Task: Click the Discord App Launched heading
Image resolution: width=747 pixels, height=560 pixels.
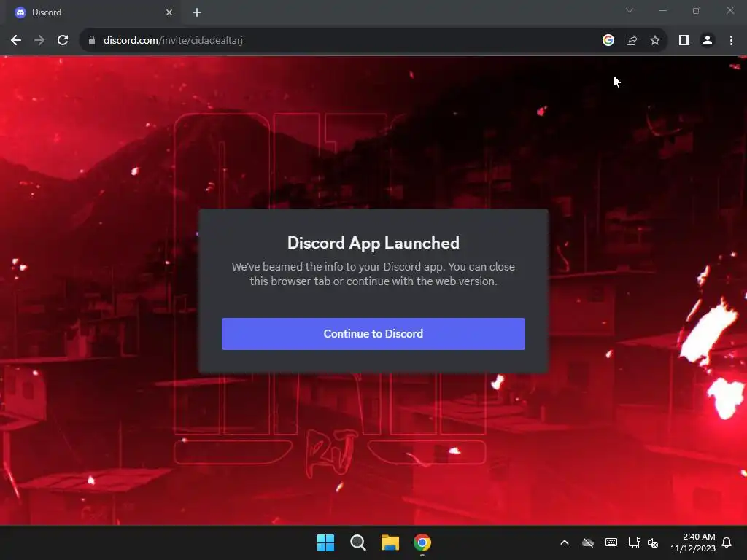Action: (x=373, y=243)
